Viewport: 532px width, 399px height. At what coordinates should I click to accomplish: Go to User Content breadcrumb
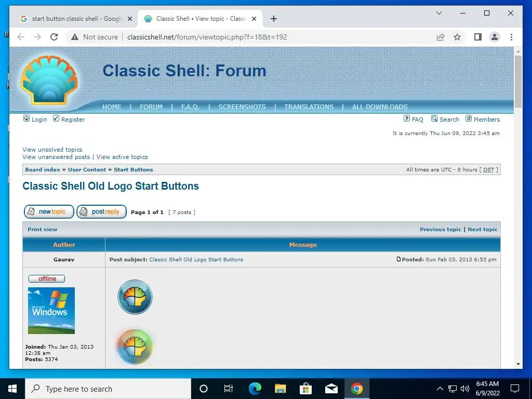[x=87, y=170]
